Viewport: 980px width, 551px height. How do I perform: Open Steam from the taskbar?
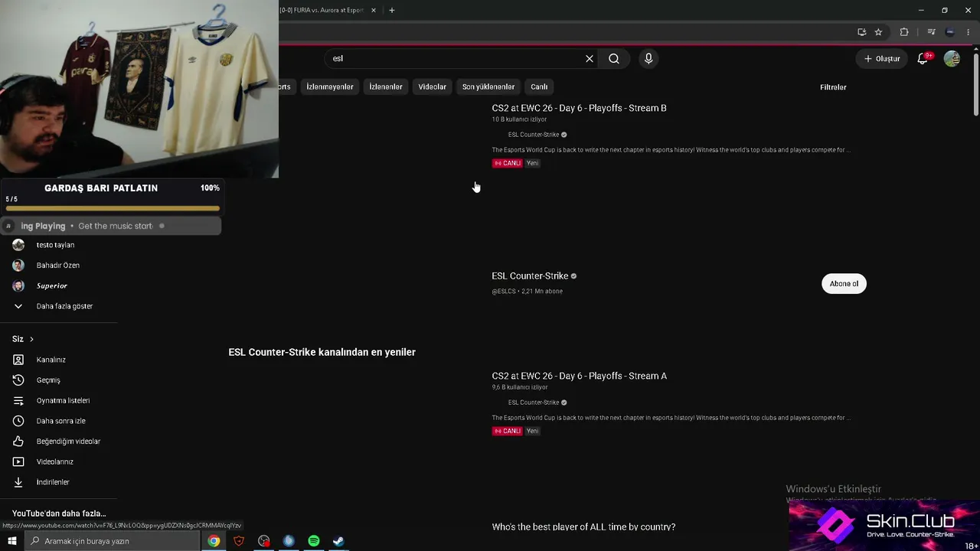point(338,541)
